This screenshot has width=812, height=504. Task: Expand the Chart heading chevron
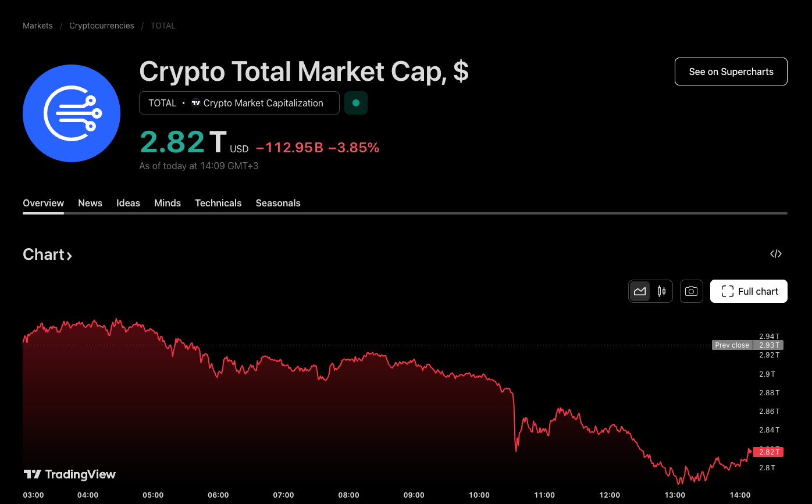pos(69,255)
